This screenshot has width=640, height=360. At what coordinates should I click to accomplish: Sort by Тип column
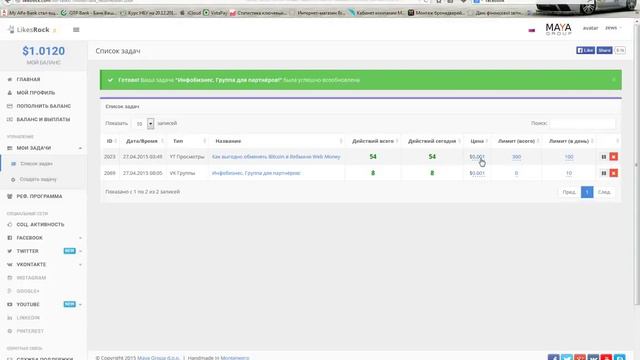point(188,141)
